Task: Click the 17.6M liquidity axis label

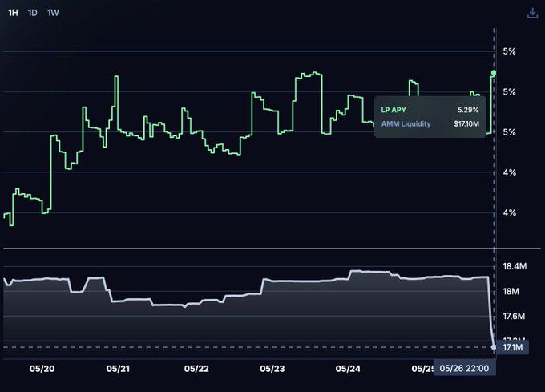Action: click(514, 316)
